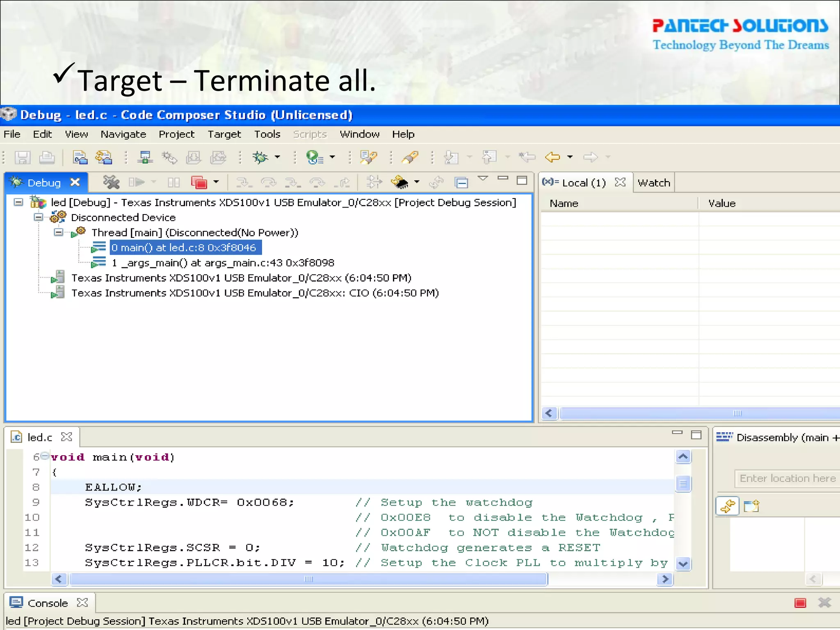Collapse the led [Debug] session tree node
840x630 pixels.
coord(18,202)
